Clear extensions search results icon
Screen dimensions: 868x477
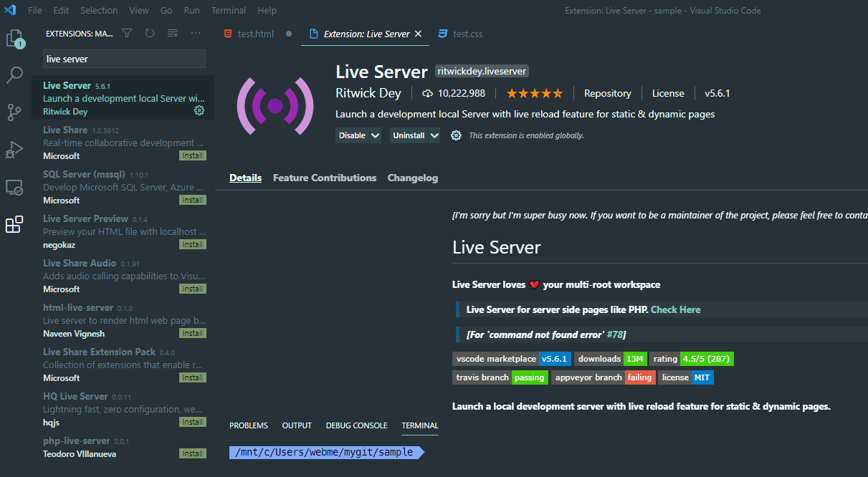tap(173, 33)
